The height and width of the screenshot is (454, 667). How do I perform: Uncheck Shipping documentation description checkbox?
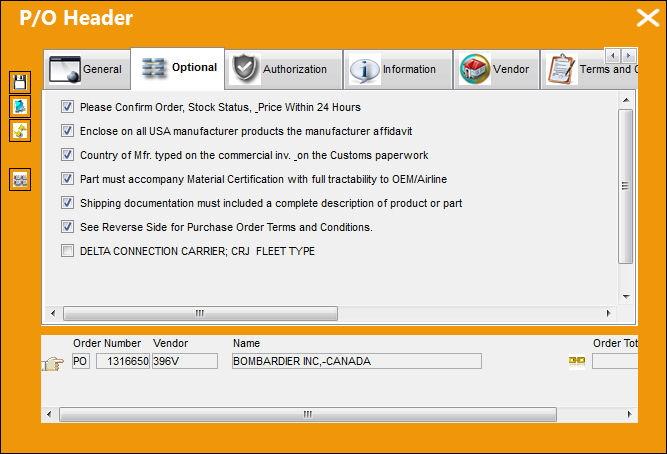pos(67,203)
